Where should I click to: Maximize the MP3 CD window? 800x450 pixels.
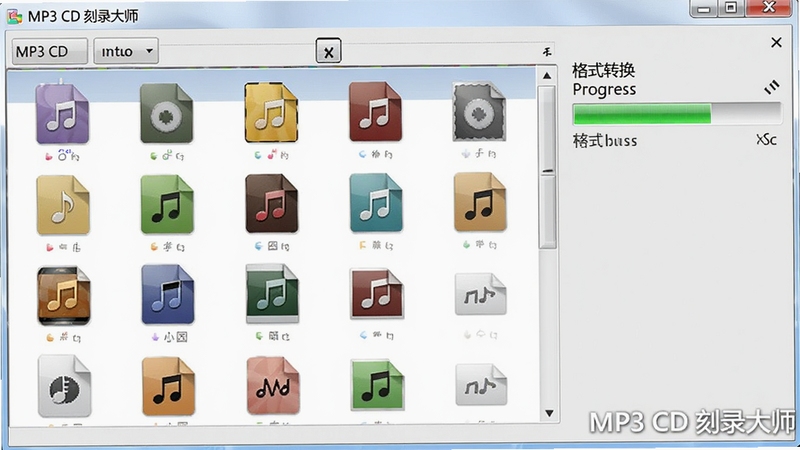tap(731, 8)
